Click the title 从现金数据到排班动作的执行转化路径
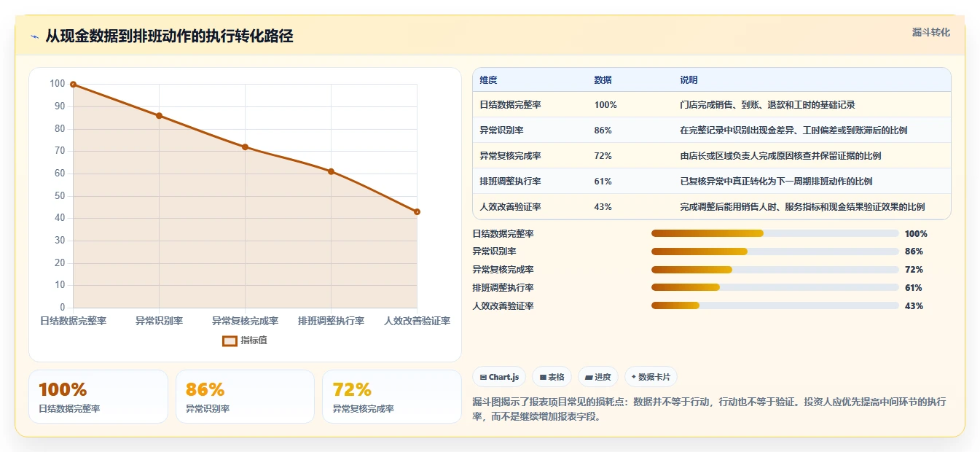The height and width of the screenshot is (452, 980). pyautogui.click(x=169, y=36)
